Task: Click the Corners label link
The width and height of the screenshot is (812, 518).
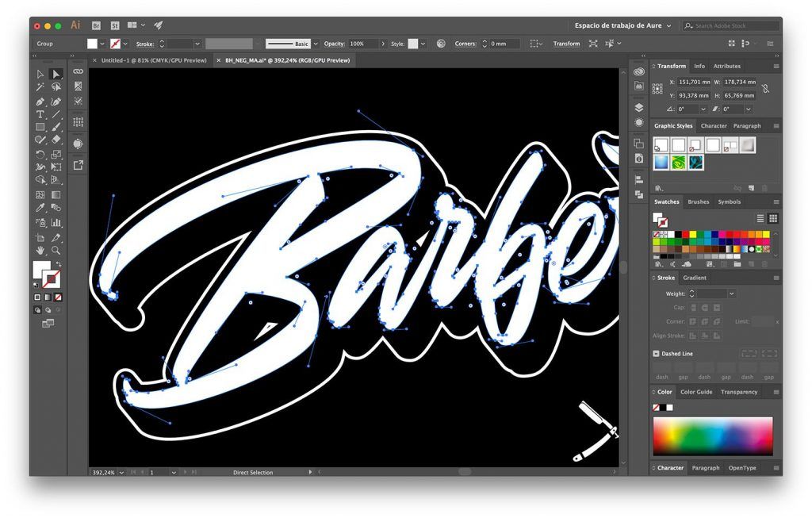Action: click(465, 44)
